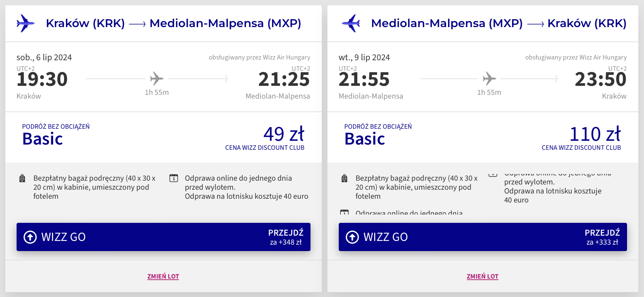Select the 49 zł Basic fare price
This screenshot has width=644, height=297.
[284, 134]
